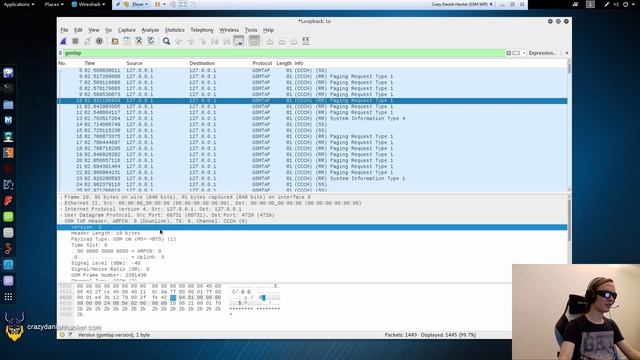
Task: Click the add filter button plus icon
Action: tap(567, 53)
